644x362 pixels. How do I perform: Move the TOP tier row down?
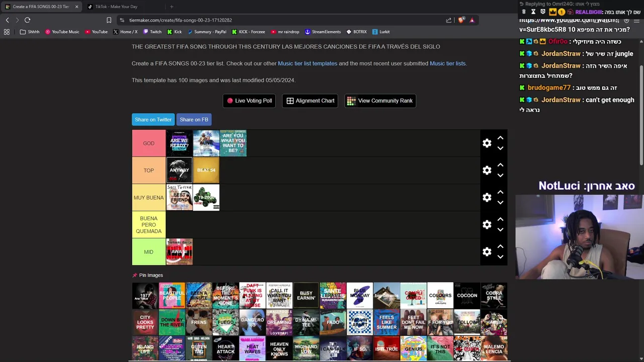500,175
